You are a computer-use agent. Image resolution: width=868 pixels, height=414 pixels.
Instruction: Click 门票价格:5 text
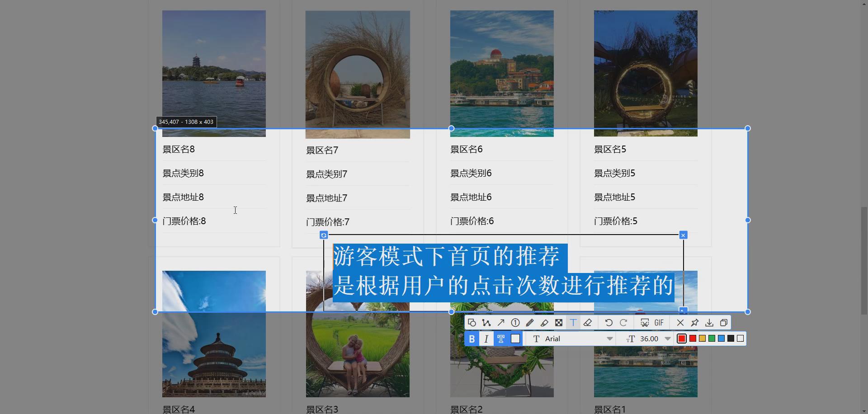[x=616, y=221]
